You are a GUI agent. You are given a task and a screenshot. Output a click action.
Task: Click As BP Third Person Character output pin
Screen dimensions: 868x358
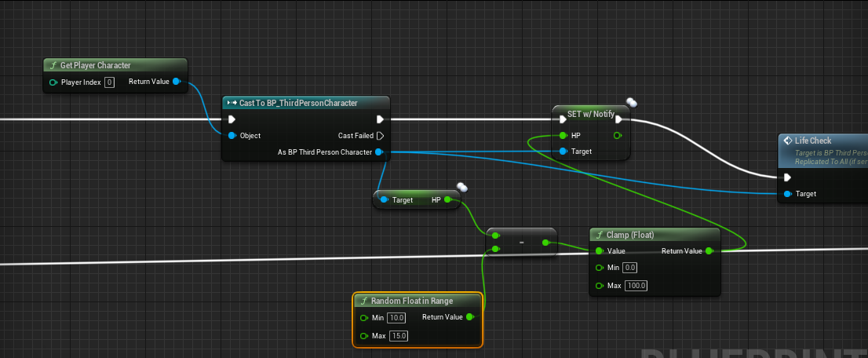[378, 152]
